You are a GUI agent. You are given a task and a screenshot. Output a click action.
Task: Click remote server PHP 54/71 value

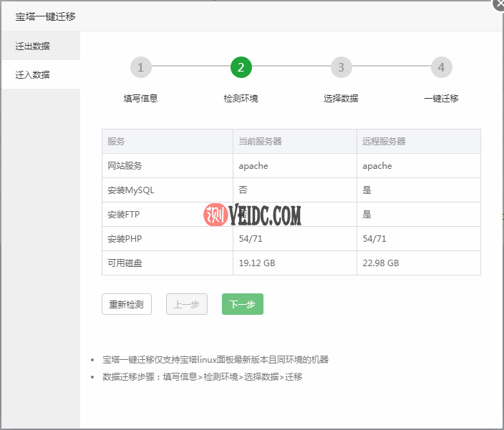pyautogui.click(x=374, y=238)
